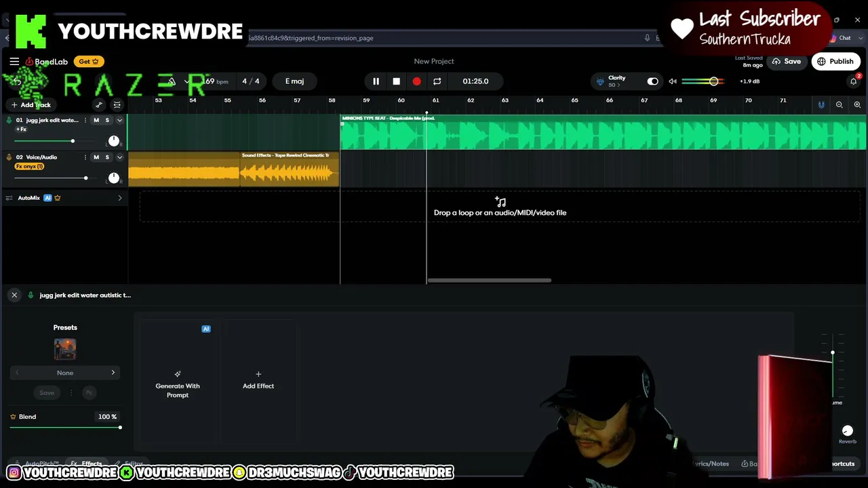868x488 pixels.
Task: Click the browser tab-bar microphone icon
Action: click(647, 38)
